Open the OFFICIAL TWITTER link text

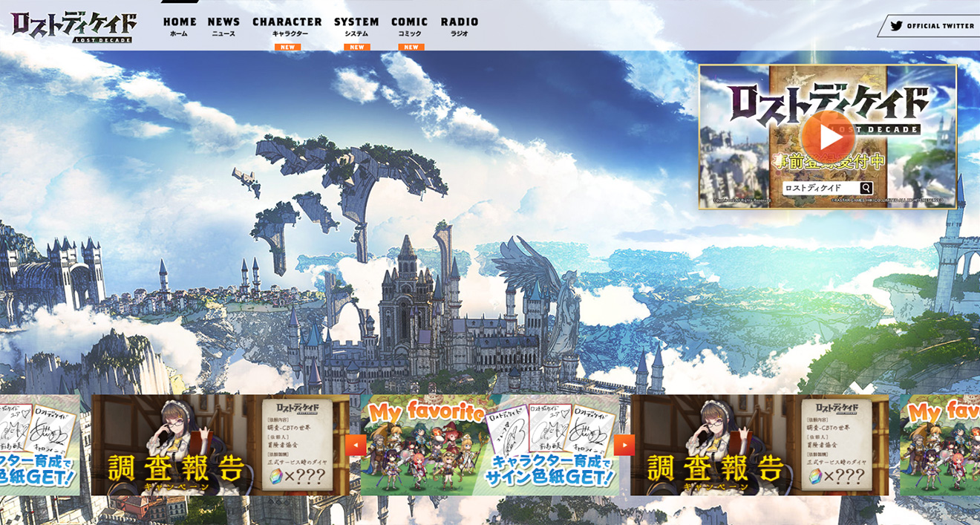(x=940, y=26)
